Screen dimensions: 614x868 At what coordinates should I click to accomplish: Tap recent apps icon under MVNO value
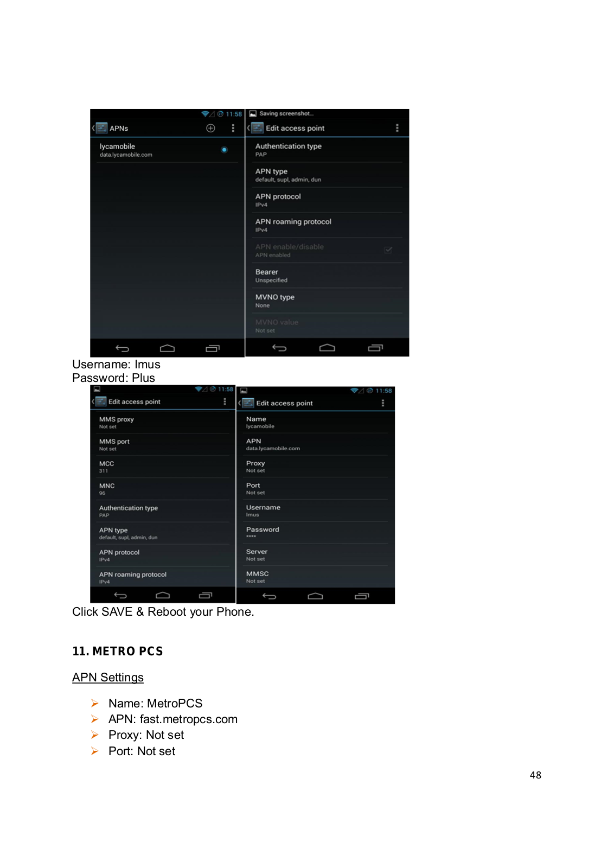375,348
